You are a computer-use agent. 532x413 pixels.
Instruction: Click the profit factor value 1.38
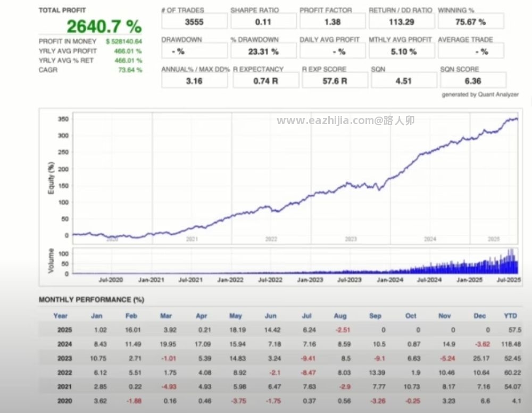click(x=332, y=22)
